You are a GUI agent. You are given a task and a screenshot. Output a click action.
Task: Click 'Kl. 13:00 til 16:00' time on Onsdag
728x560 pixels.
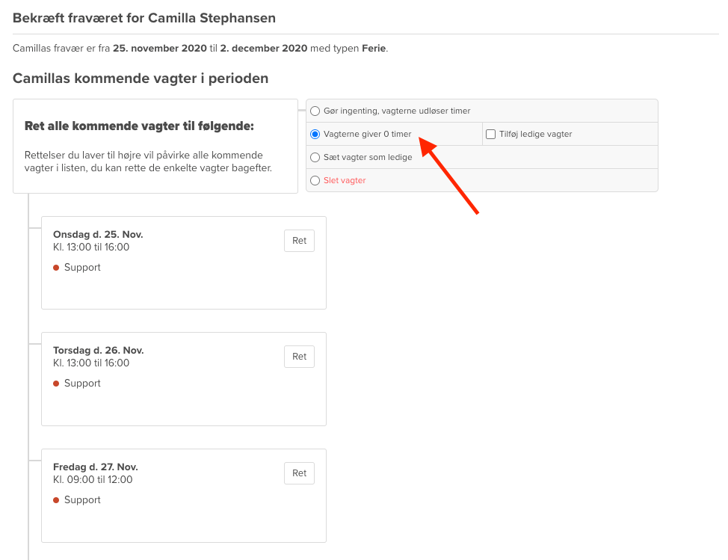[x=91, y=247]
